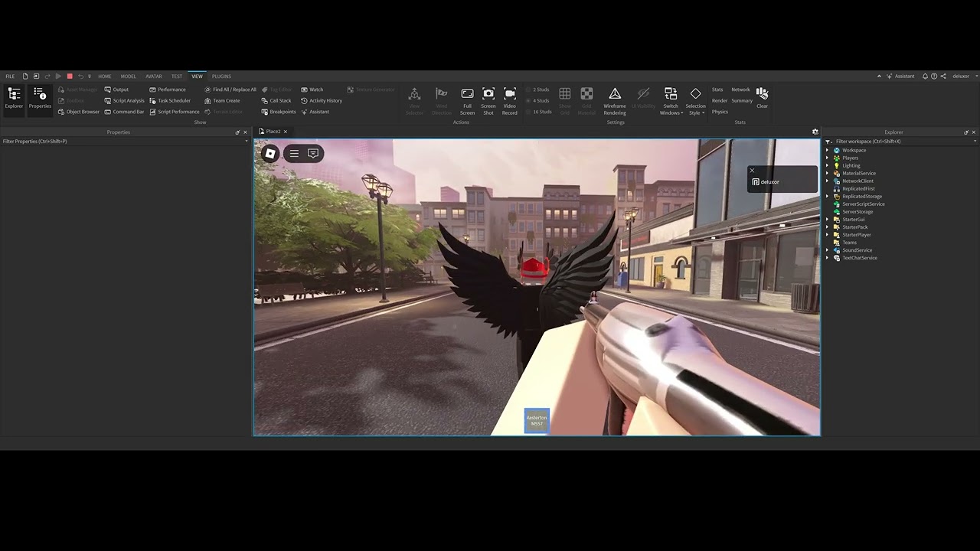The width and height of the screenshot is (980, 551).
Task: Click the Clear stats broom icon
Action: [762, 94]
